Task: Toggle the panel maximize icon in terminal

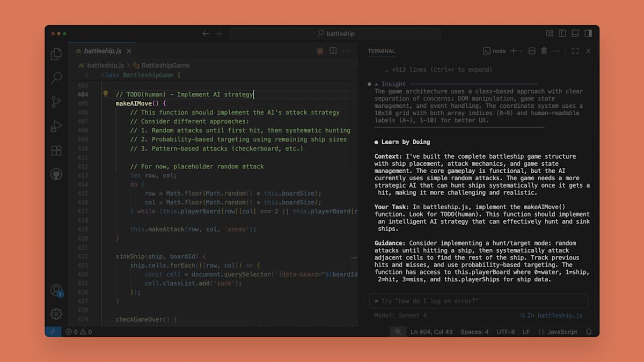Action: (x=575, y=50)
